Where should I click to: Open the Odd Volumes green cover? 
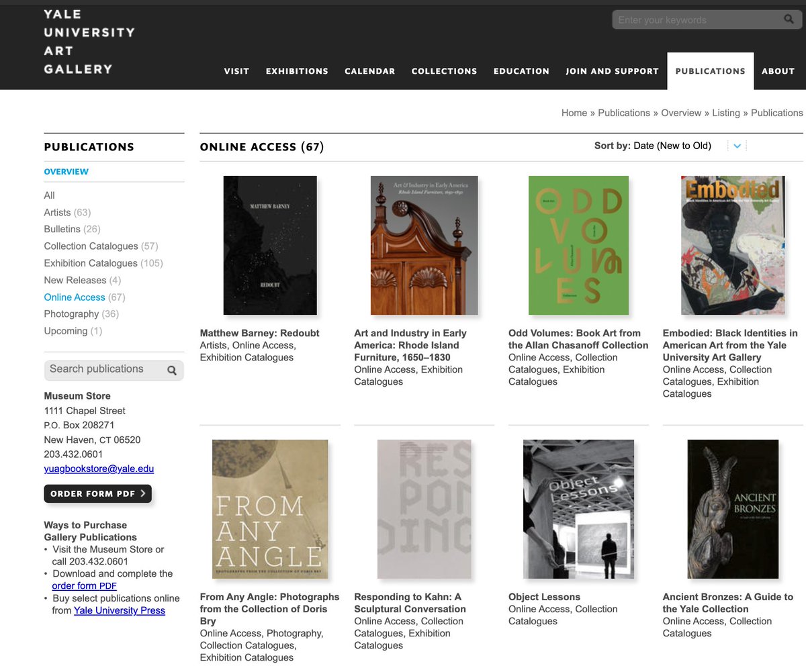click(579, 246)
